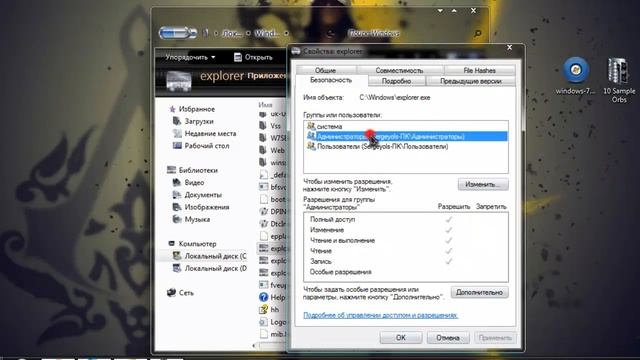Click the back/forward navigation buttons in Explorer
640x360 pixels.
(x=178, y=33)
